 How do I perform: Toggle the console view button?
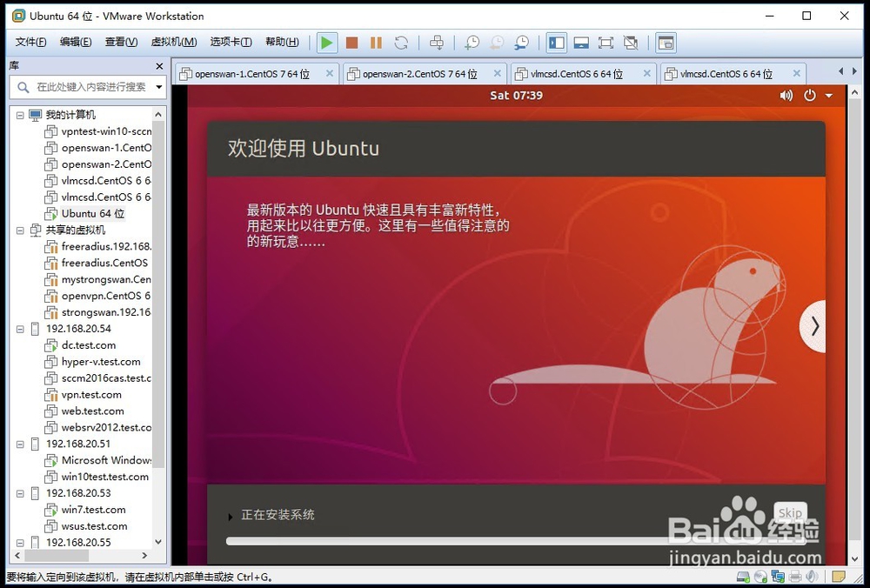666,43
